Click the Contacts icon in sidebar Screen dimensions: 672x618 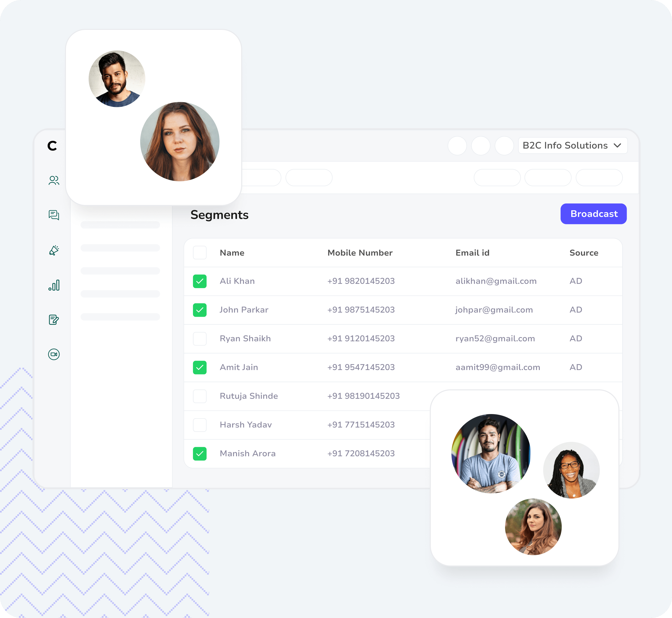[54, 180]
